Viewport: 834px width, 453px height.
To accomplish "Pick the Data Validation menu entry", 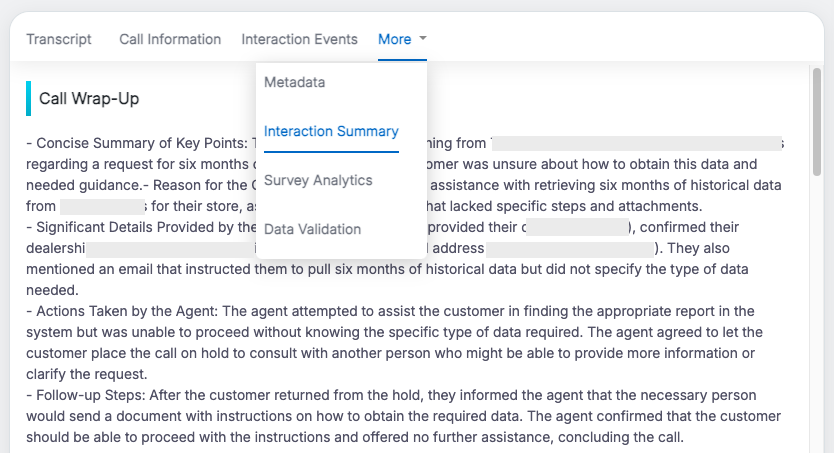I will [312, 229].
